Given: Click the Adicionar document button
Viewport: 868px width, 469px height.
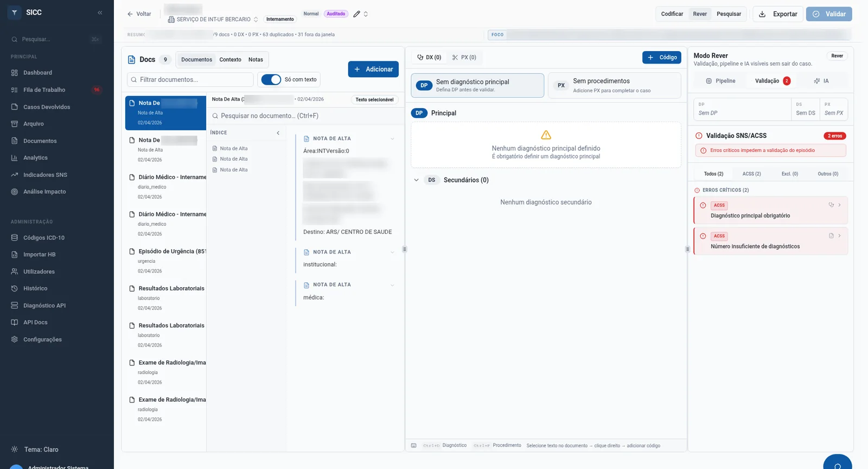Looking at the screenshot, I should [x=373, y=69].
